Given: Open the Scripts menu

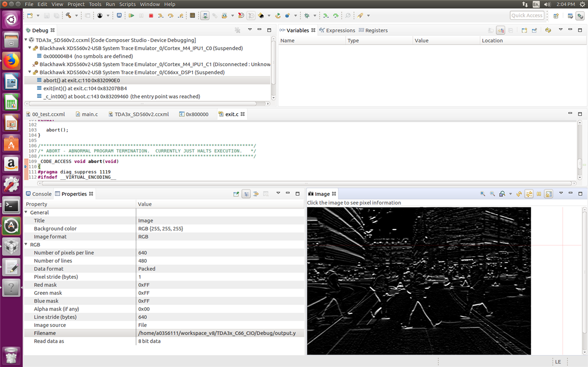Looking at the screenshot, I should click(x=127, y=4).
